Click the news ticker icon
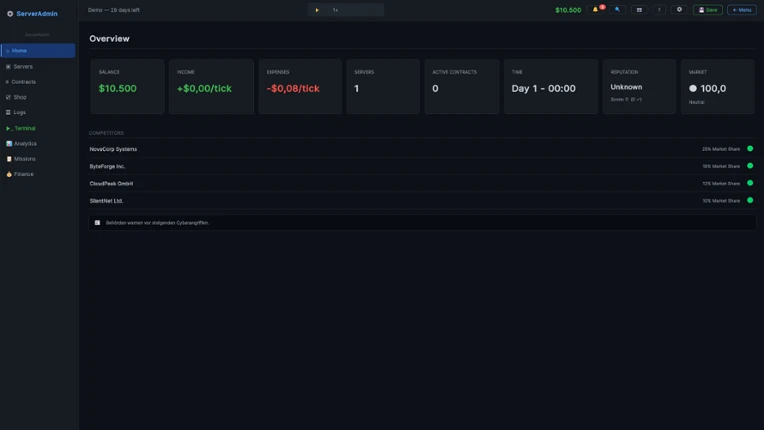Viewport: 764px width, 430px height. (97, 223)
